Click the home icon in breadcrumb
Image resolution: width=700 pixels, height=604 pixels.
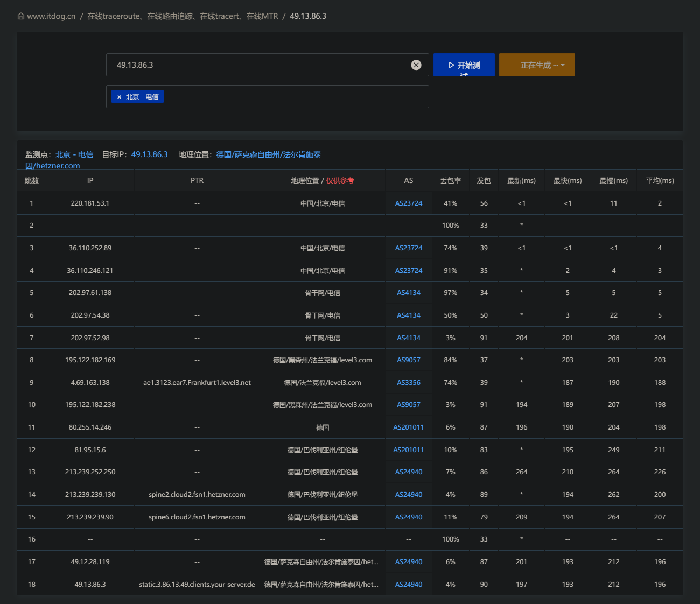pos(21,16)
